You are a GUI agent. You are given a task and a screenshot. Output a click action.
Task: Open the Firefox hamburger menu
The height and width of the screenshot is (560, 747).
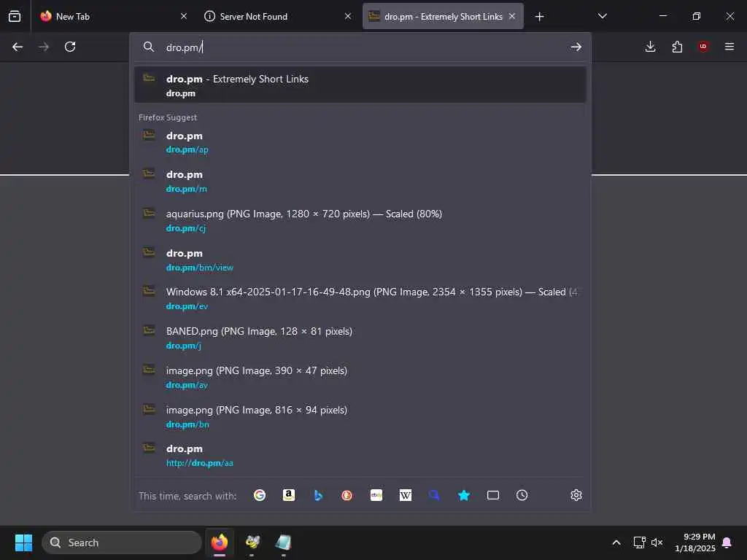[729, 47]
